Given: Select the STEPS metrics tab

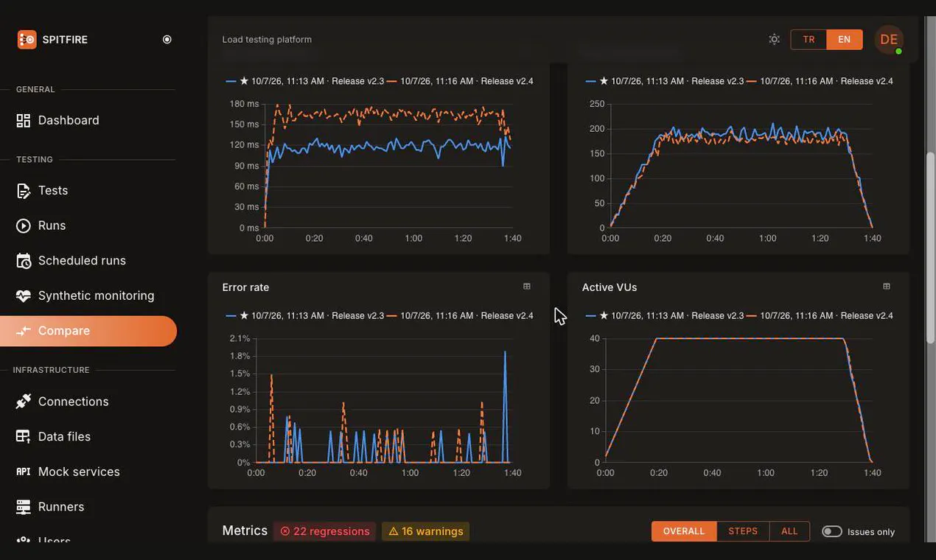Looking at the screenshot, I should click(x=743, y=531).
